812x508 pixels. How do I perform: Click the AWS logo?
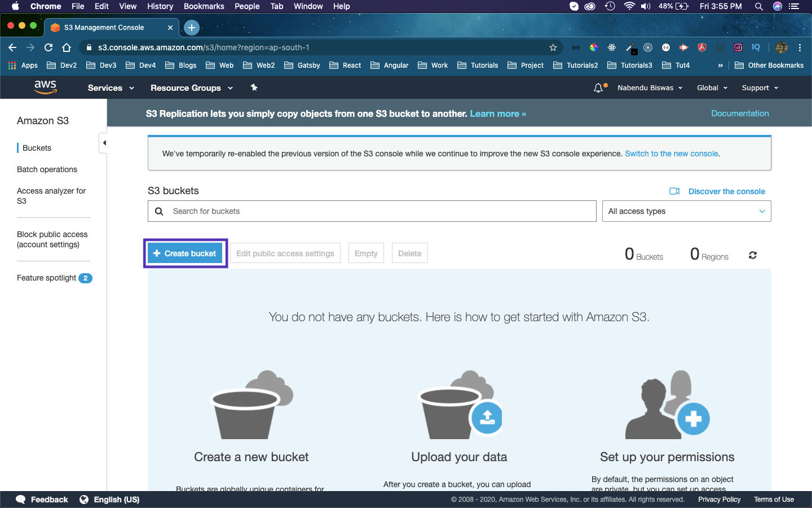(x=45, y=87)
